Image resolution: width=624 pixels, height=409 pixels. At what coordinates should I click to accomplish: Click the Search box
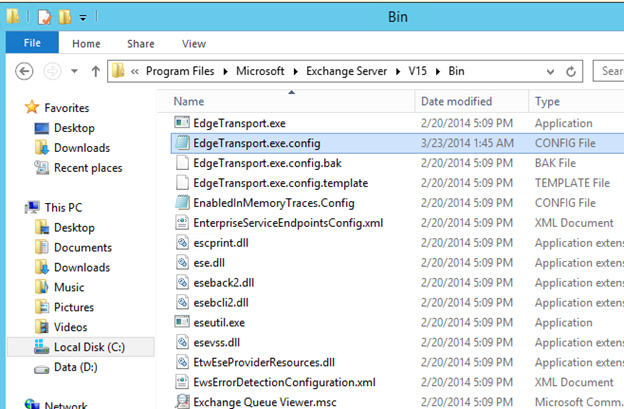(607, 72)
